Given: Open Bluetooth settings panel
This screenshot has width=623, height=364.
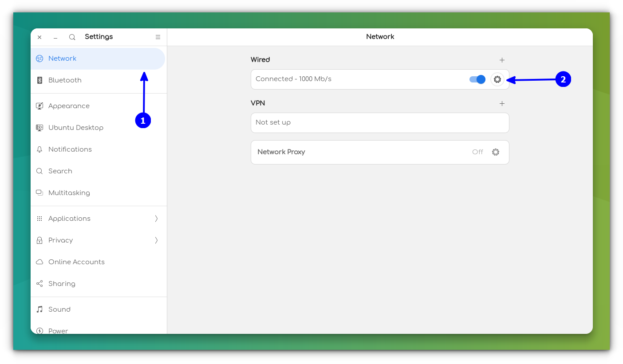Looking at the screenshot, I should pos(99,80).
